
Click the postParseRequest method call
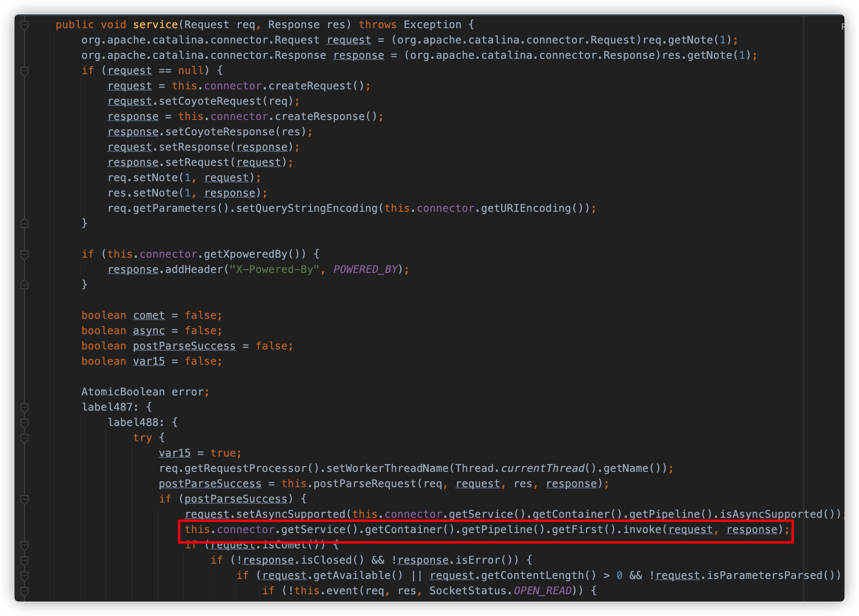(x=365, y=484)
